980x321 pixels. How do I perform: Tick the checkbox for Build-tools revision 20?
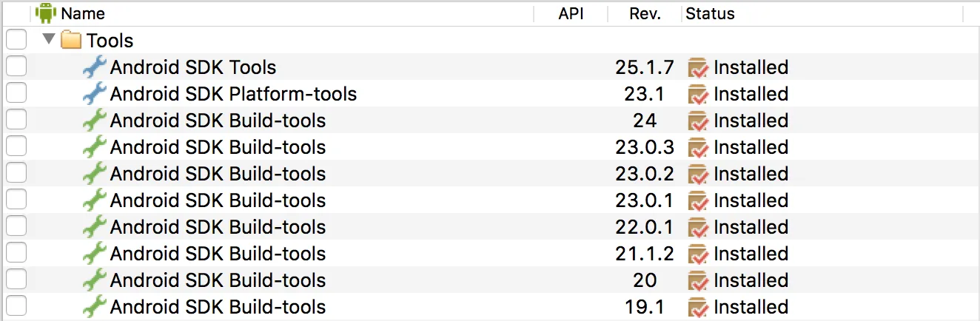(16, 280)
